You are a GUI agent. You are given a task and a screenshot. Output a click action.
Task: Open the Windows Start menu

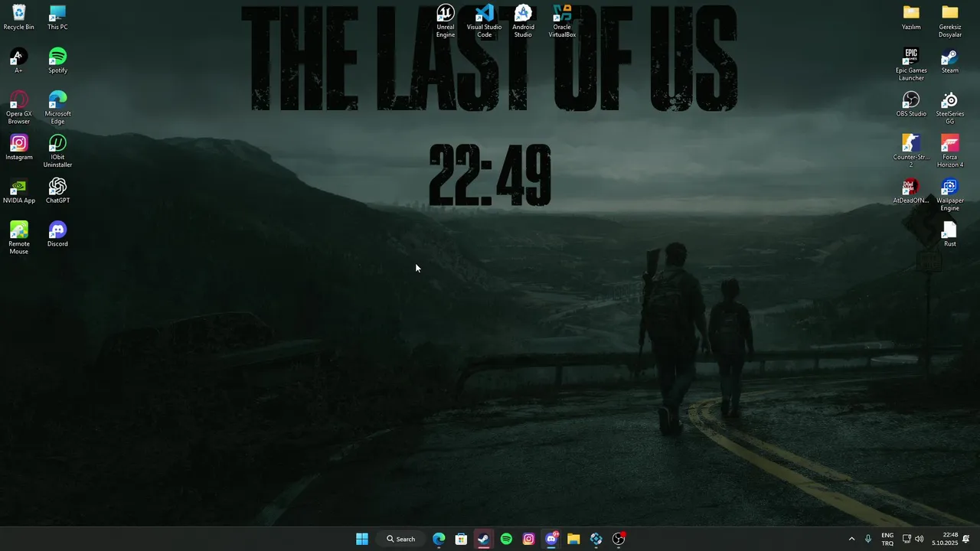362,539
